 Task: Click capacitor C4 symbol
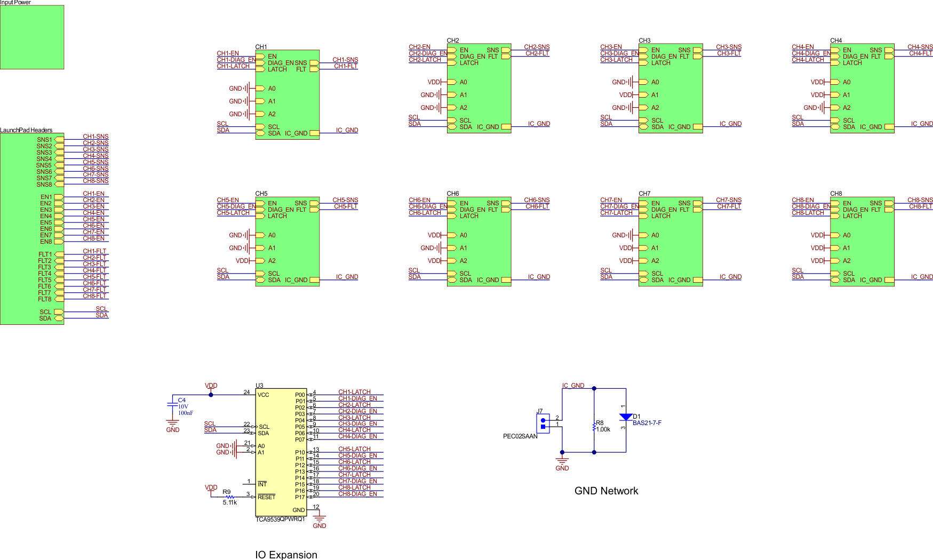(172, 404)
